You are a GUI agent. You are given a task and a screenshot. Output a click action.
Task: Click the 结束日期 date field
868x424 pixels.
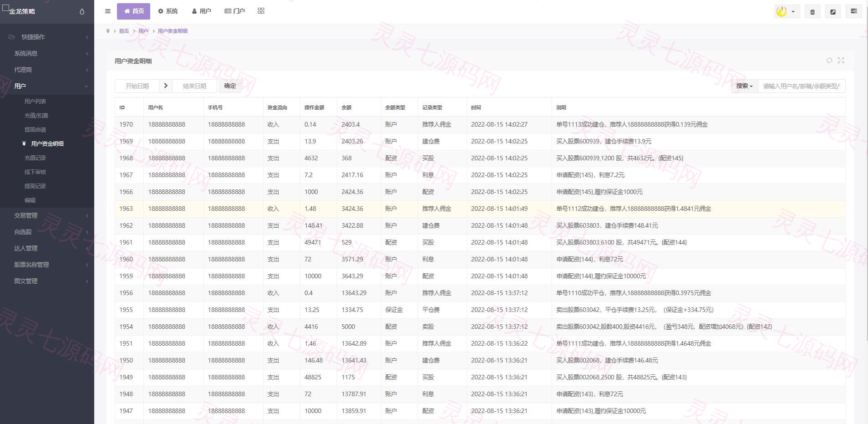pos(194,86)
